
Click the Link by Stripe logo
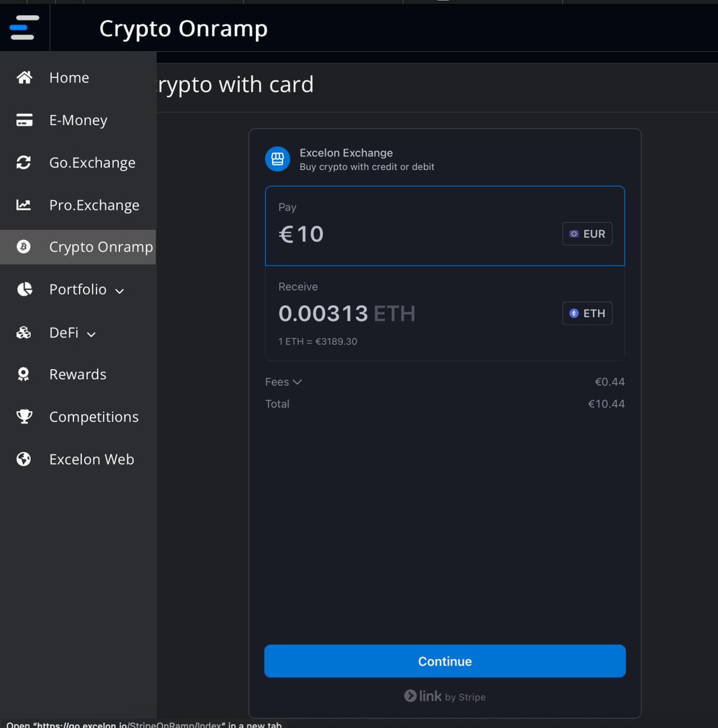tap(445, 696)
